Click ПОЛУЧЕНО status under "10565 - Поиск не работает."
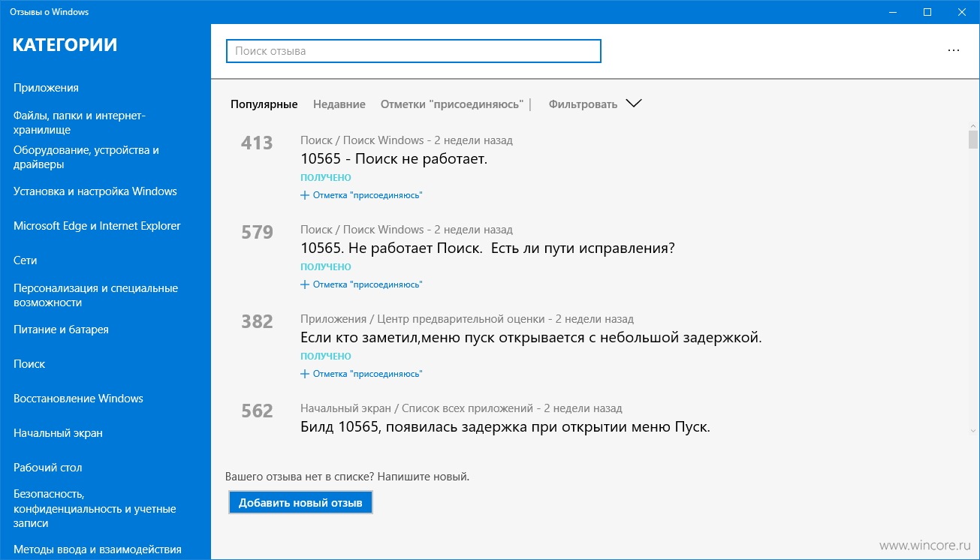This screenshot has height=560, width=980. coord(326,178)
